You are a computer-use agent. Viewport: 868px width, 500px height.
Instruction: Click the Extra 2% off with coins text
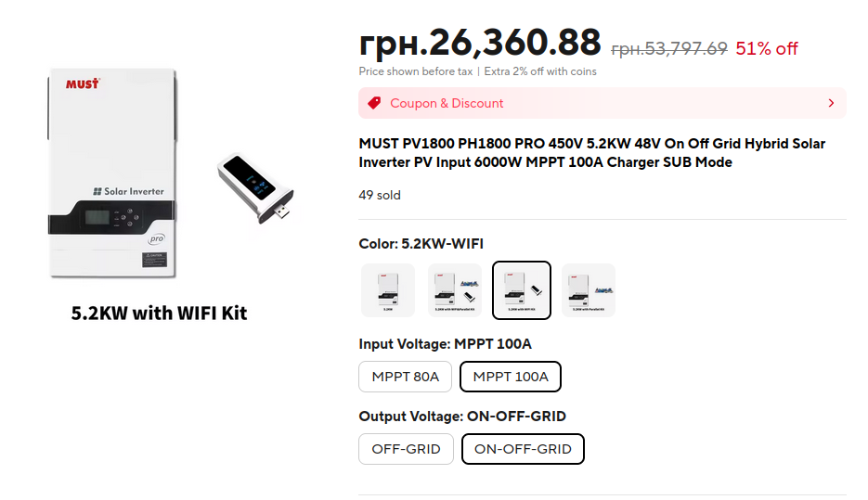coord(540,71)
